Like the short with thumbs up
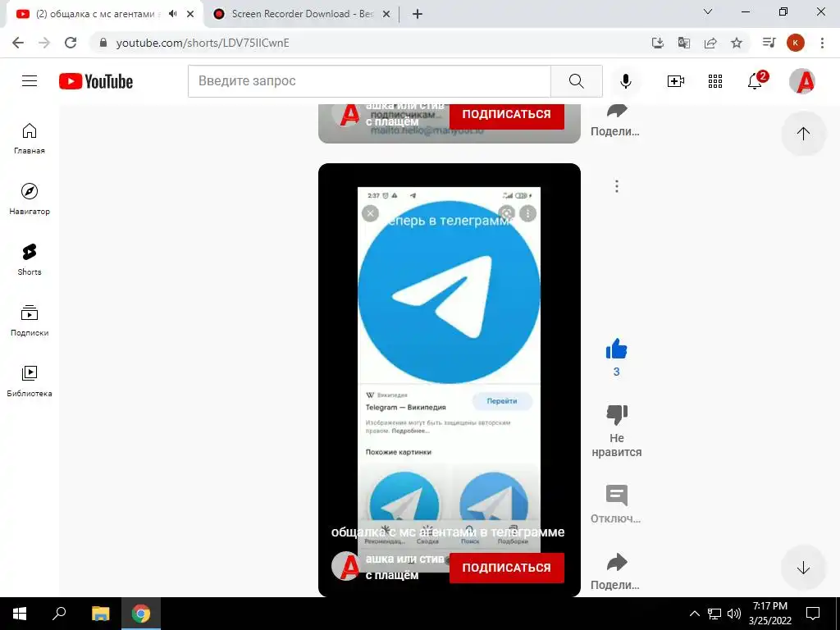 pos(617,349)
